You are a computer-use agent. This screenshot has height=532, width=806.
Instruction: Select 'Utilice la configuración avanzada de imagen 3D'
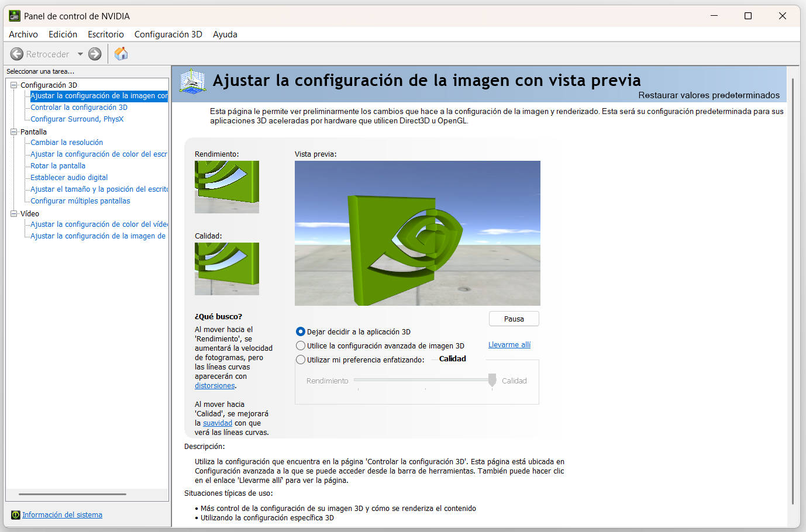tap(301, 346)
